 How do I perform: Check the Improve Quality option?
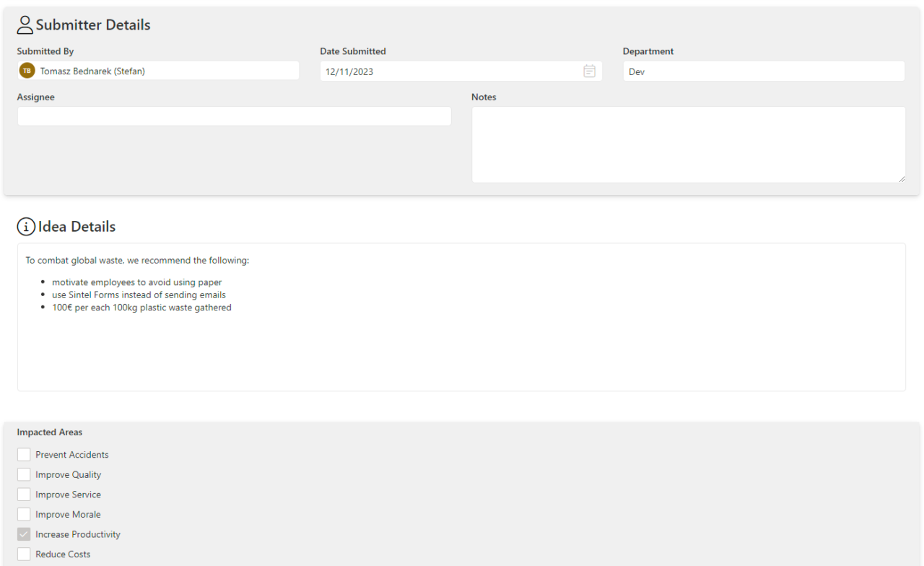24,474
